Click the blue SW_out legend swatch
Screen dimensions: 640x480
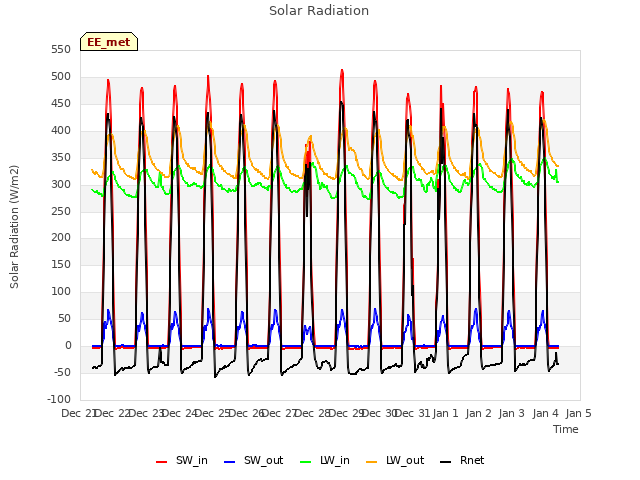(x=230, y=462)
